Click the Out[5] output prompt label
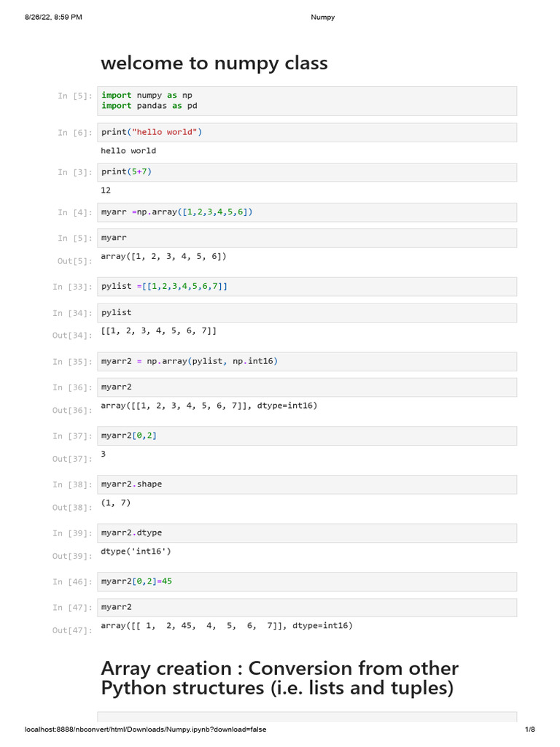The width and height of the screenshot is (560, 747). point(75,261)
